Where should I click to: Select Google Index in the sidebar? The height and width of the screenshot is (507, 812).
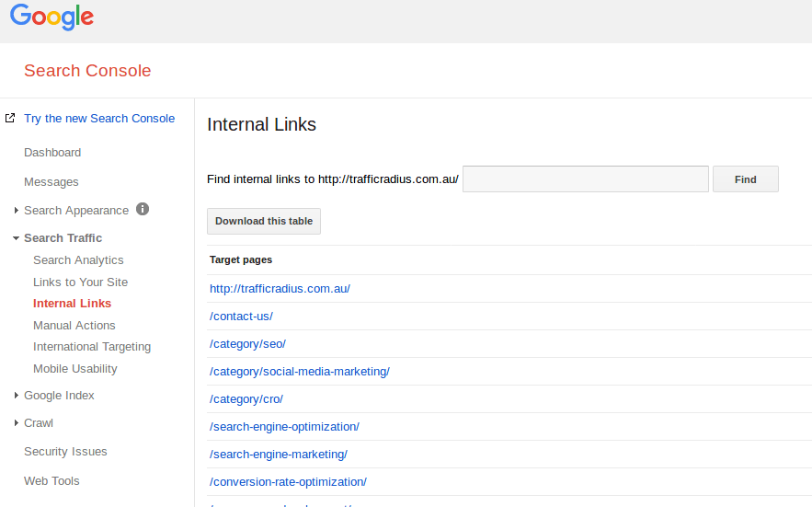[x=59, y=396]
